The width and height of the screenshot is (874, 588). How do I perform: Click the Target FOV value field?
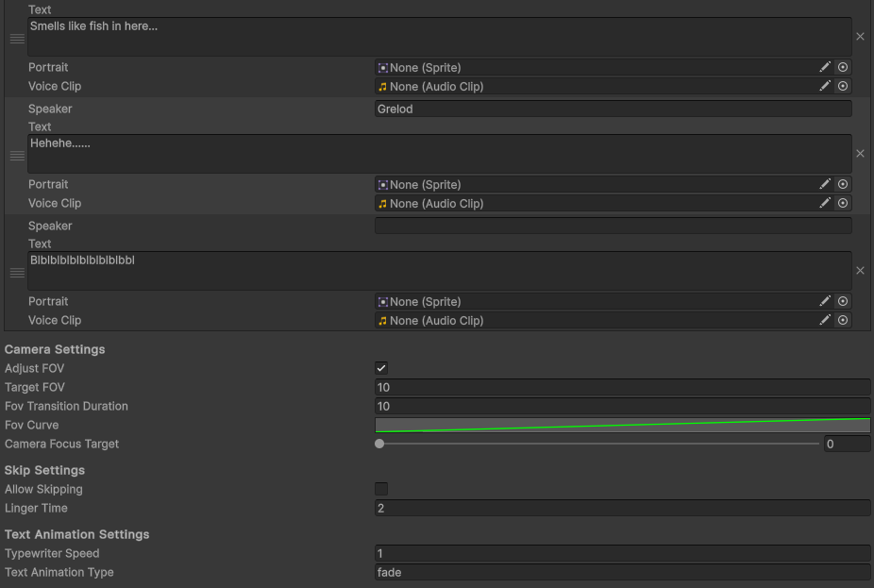[x=623, y=387]
